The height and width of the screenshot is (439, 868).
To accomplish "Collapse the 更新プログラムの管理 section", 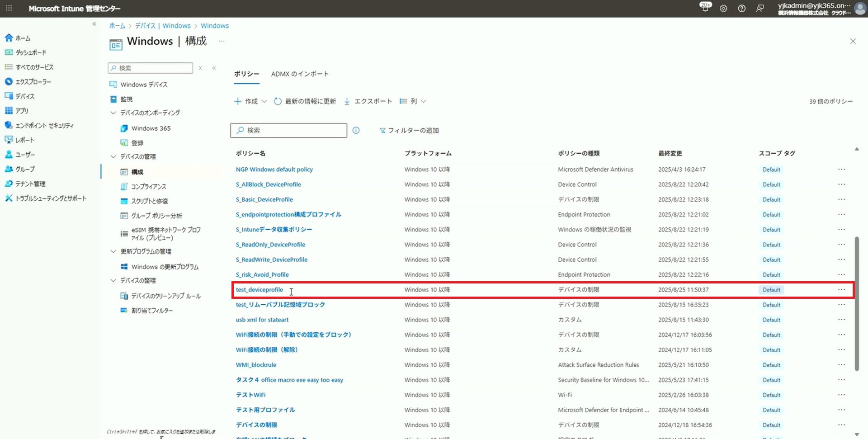I will tap(113, 251).
